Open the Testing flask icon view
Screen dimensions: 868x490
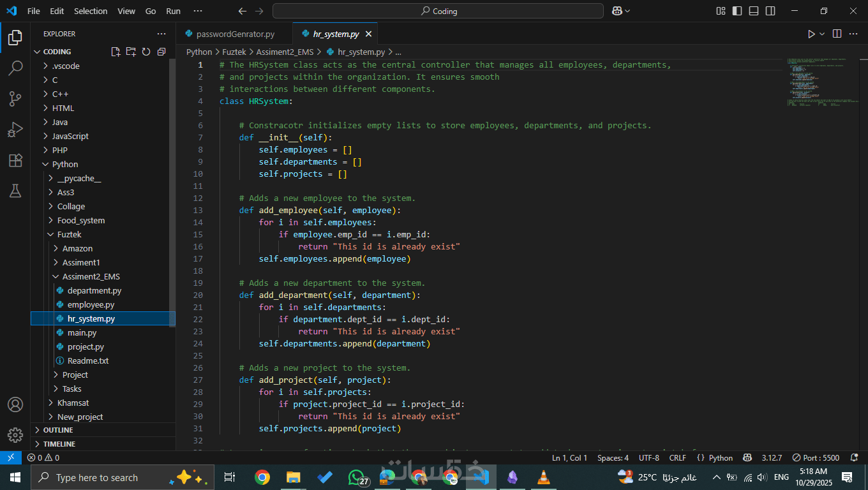click(15, 190)
